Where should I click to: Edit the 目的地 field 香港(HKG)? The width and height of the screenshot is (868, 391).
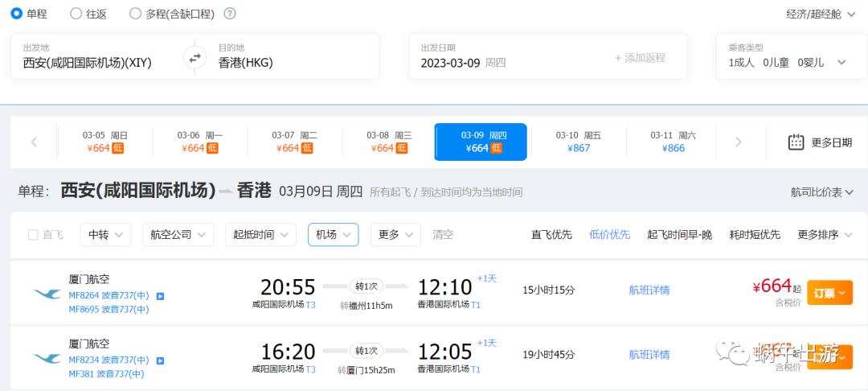tap(293, 56)
